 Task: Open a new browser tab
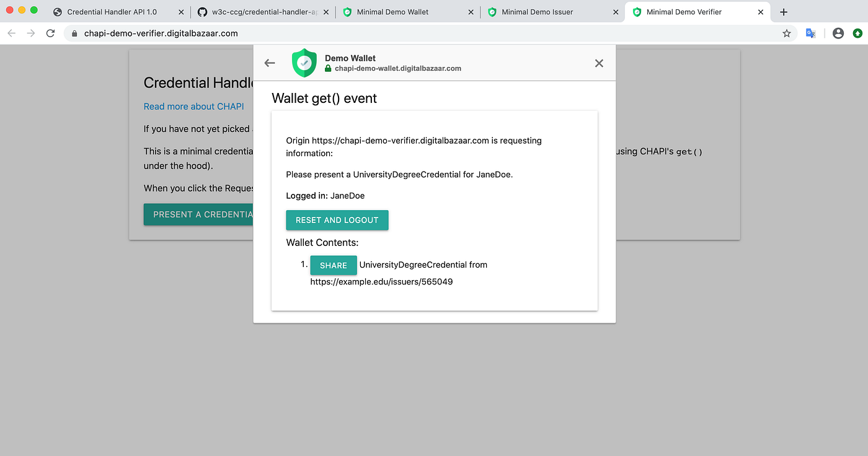[784, 12]
